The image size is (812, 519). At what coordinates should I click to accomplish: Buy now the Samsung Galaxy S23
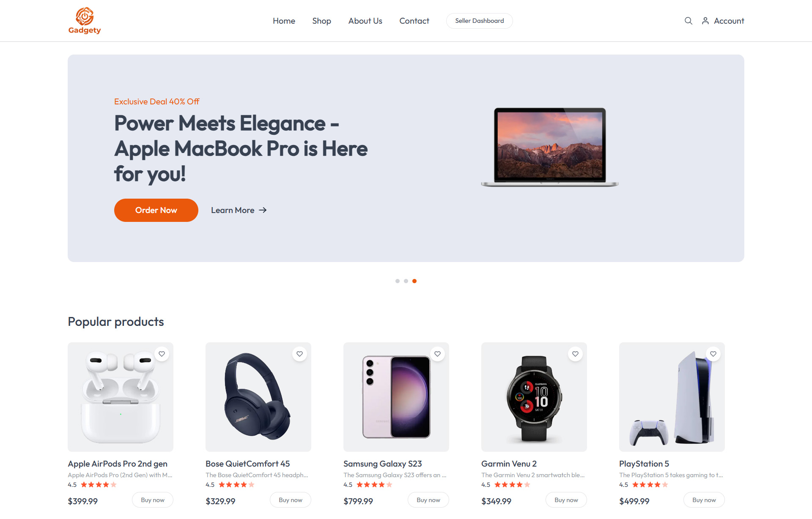point(428,500)
